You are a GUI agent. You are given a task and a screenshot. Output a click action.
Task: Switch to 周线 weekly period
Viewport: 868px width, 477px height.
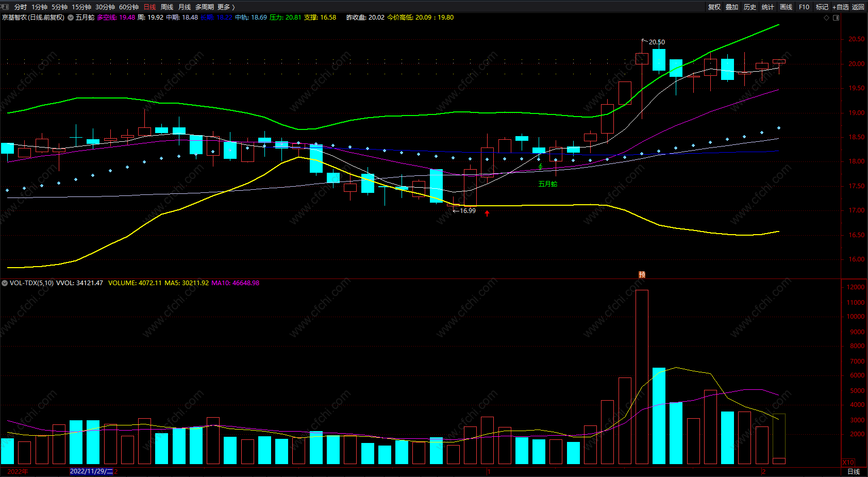coord(167,7)
